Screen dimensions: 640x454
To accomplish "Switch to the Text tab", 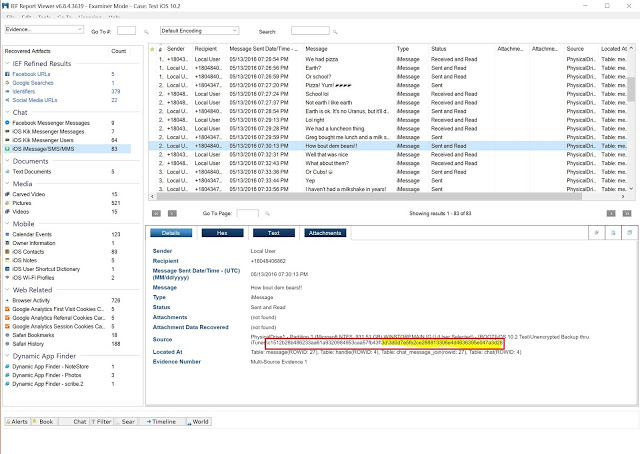I will tap(273, 233).
